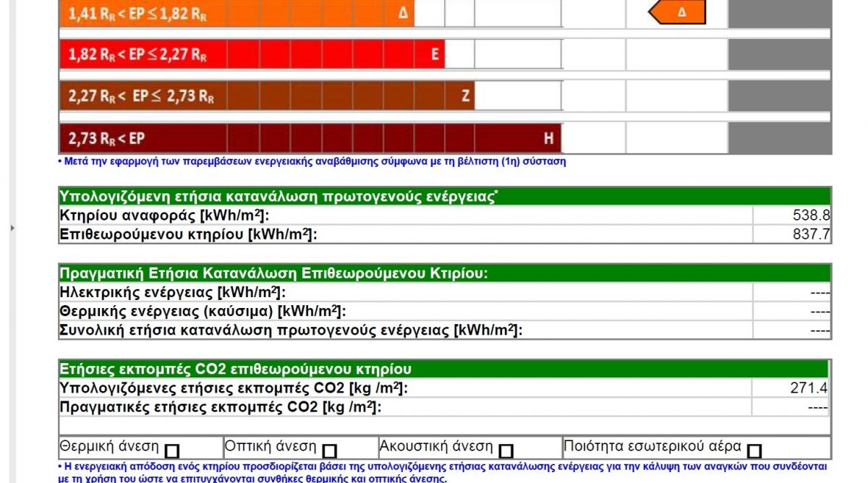Click the calculated CO2 emissions value 271.4
This screenshot has width=868, height=483.
809,388
